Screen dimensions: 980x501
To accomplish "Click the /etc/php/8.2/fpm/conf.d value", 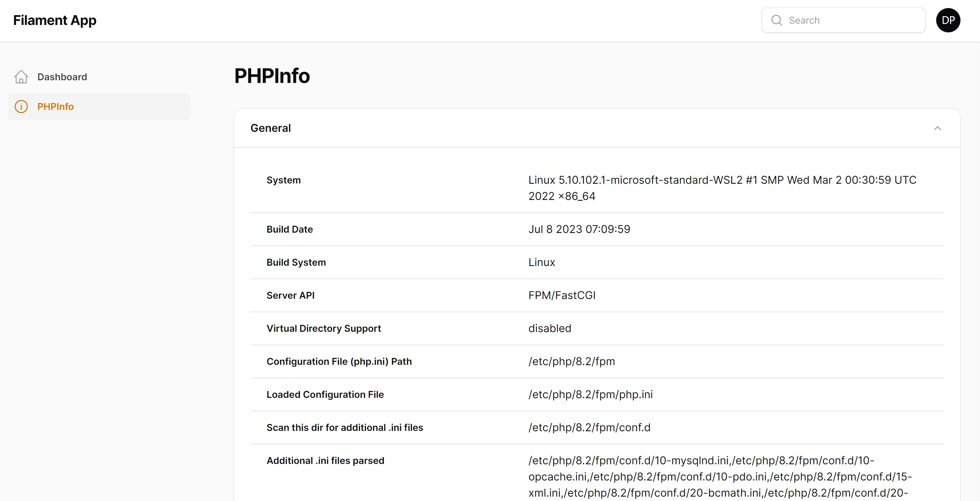I will pos(589,428).
